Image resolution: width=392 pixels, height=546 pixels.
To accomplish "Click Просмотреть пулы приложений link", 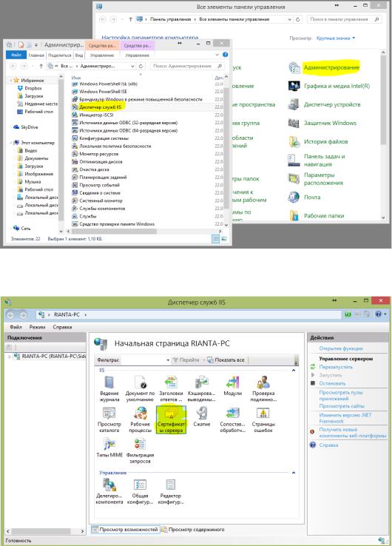I will point(341,395).
